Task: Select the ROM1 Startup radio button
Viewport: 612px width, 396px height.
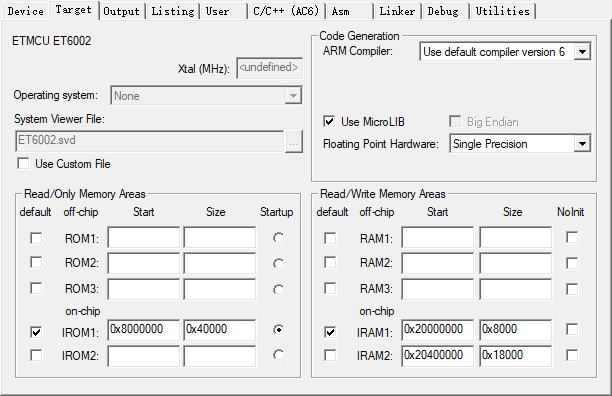Action: pyautogui.click(x=278, y=238)
